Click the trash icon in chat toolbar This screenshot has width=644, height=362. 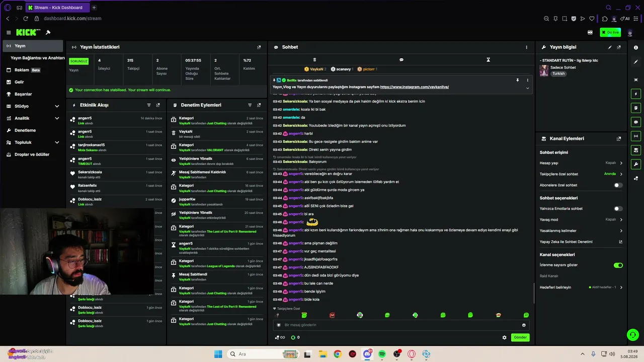click(x=314, y=60)
